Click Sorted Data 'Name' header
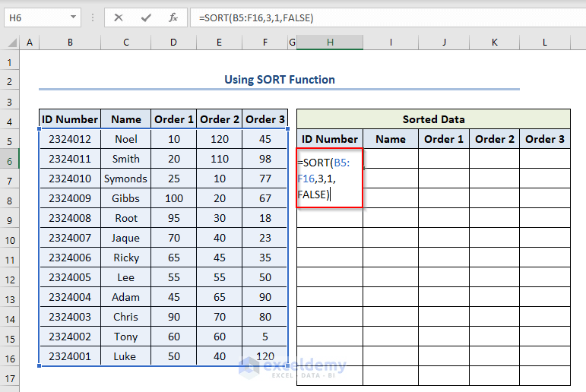Image resolution: width=586 pixels, height=392 pixels. (391, 139)
